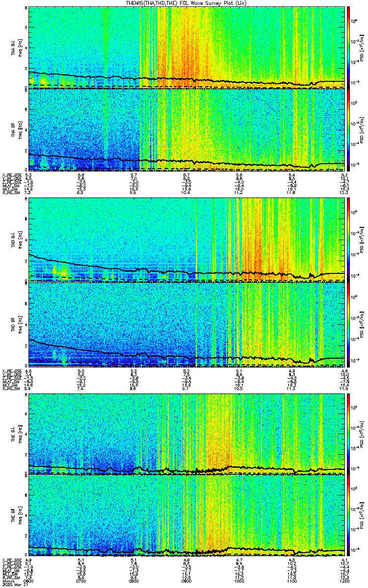Select the colorbar beside THA B-perpendicular panel
368x588 pixels.
tap(349, 47)
